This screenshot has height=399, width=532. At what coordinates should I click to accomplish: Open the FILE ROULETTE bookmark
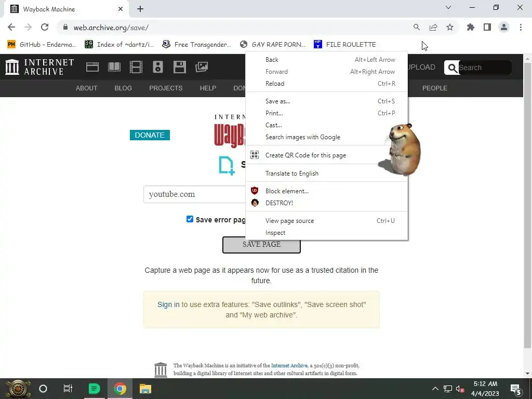pos(345,45)
